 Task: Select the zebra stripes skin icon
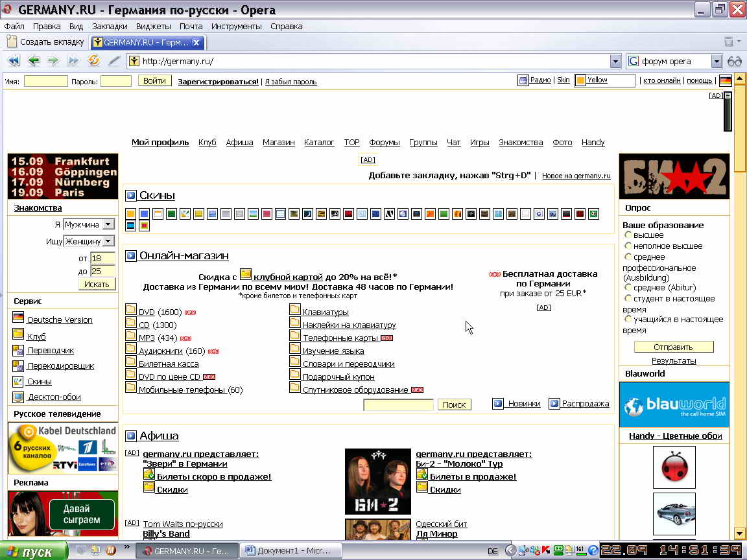(x=390, y=214)
